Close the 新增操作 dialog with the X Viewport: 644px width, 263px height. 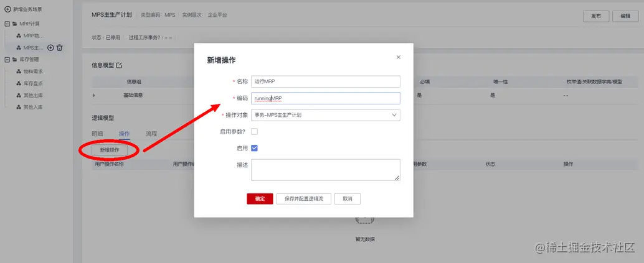click(x=398, y=57)
